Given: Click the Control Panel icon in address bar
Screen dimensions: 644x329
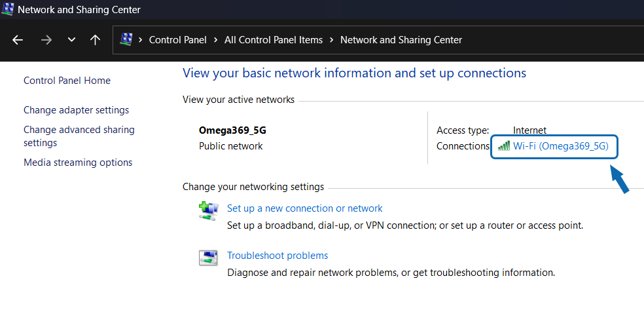Looking at the screenshot, I should coord(126,40).
